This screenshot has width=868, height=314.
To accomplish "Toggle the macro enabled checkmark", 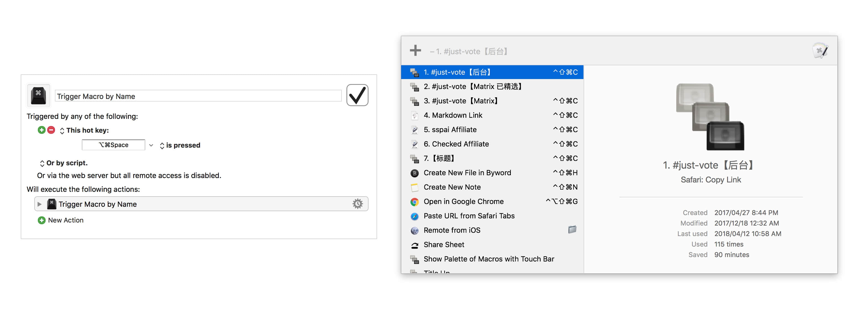I will [357, 95].
